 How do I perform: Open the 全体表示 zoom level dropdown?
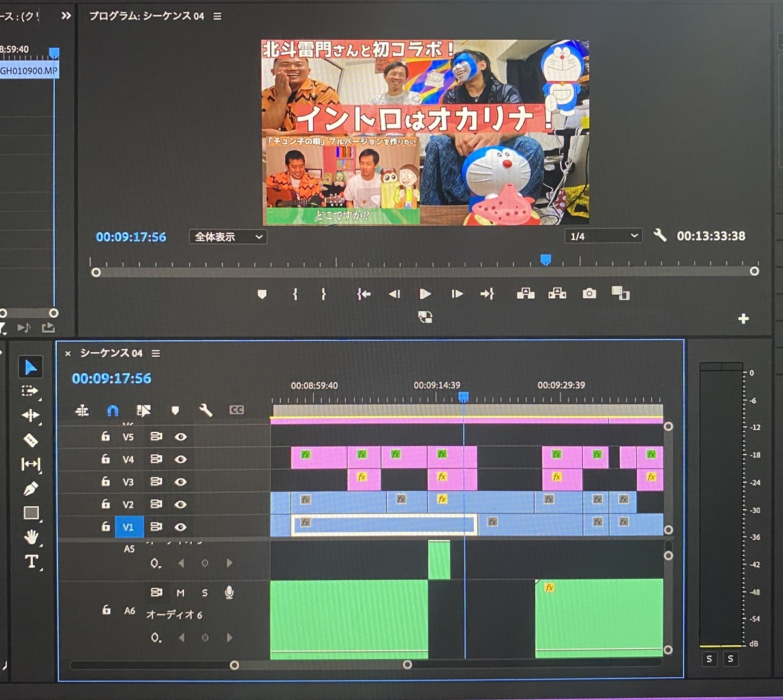[x=228, y=237]
